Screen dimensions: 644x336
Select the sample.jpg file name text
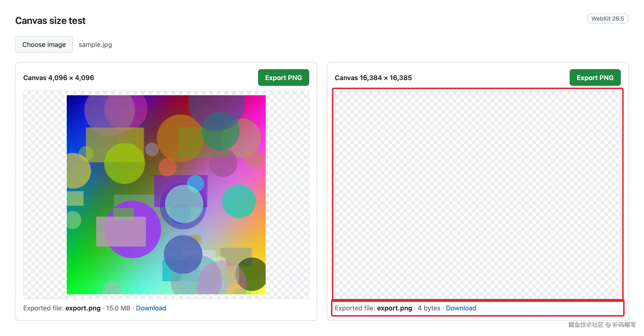click(95, 45)
